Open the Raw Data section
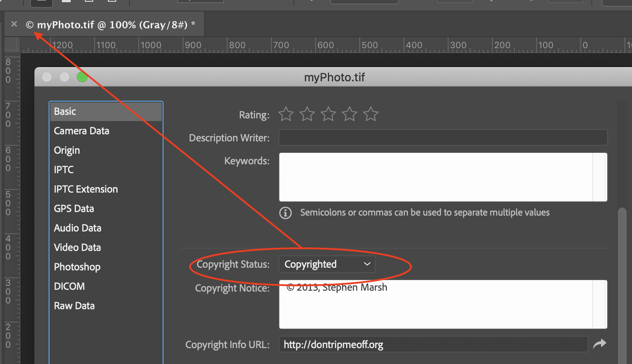Screen dimensions: 632x364 (x=74, y=305)
